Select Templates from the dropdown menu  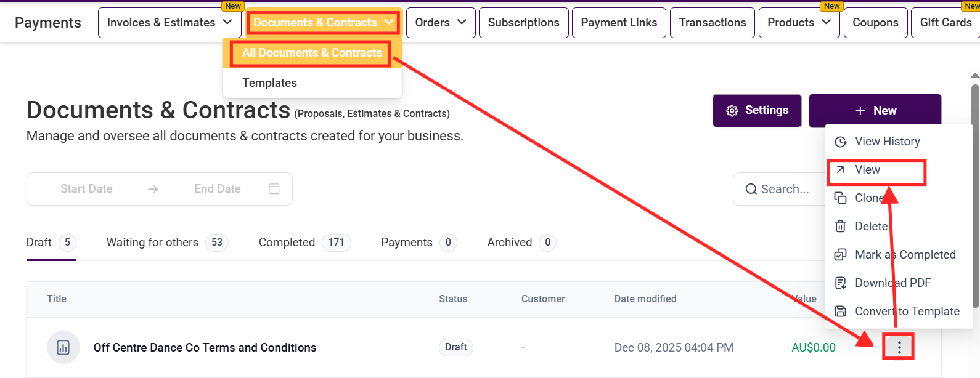(269, 82)
